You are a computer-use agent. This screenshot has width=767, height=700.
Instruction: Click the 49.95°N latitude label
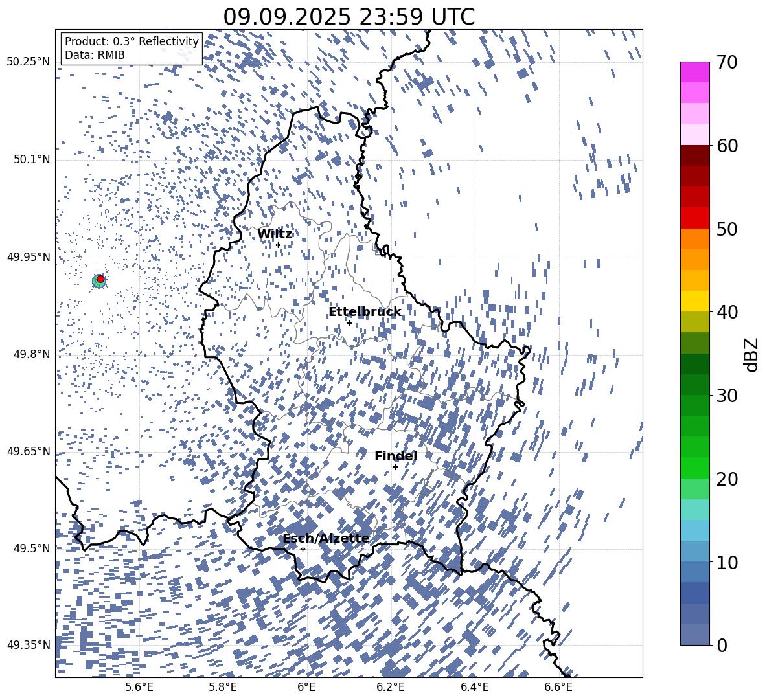coord(29,256)
